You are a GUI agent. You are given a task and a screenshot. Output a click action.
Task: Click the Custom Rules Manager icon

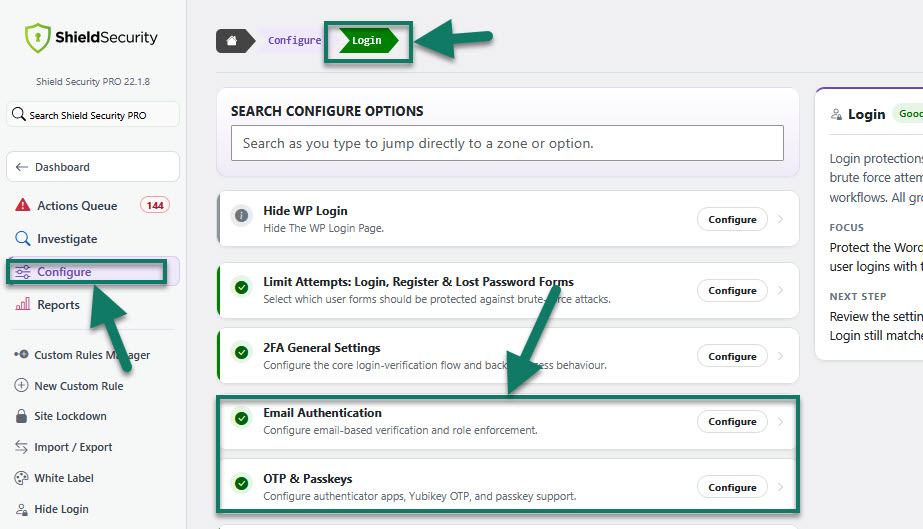click(21, 354)
